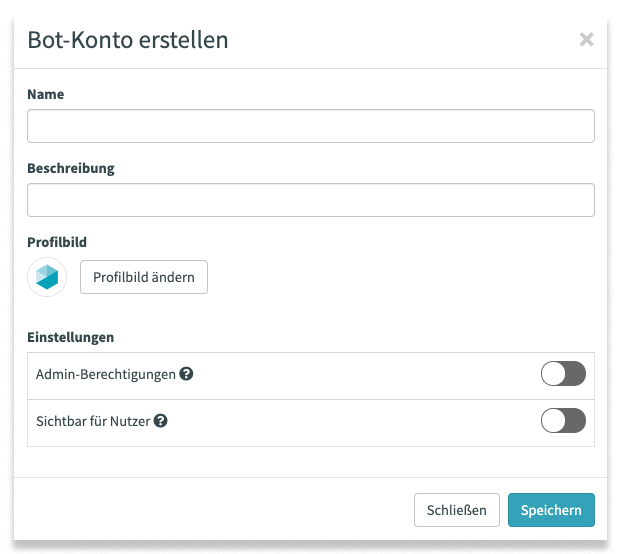Click the white knob of Admin-Berechtigungen switch
The width and height of the screenshot is (621, 554).
554,375
